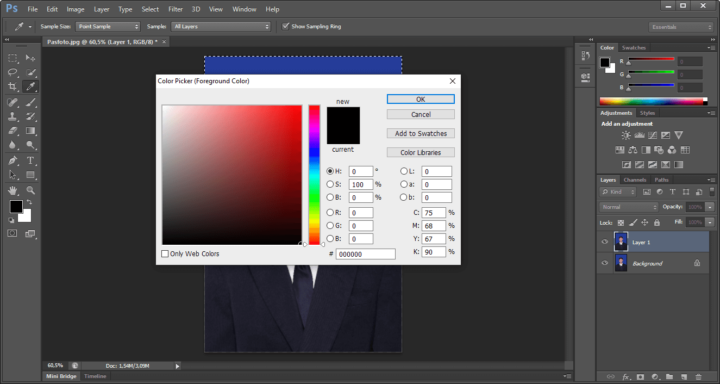Select the Eraser tool

point(13,130)
